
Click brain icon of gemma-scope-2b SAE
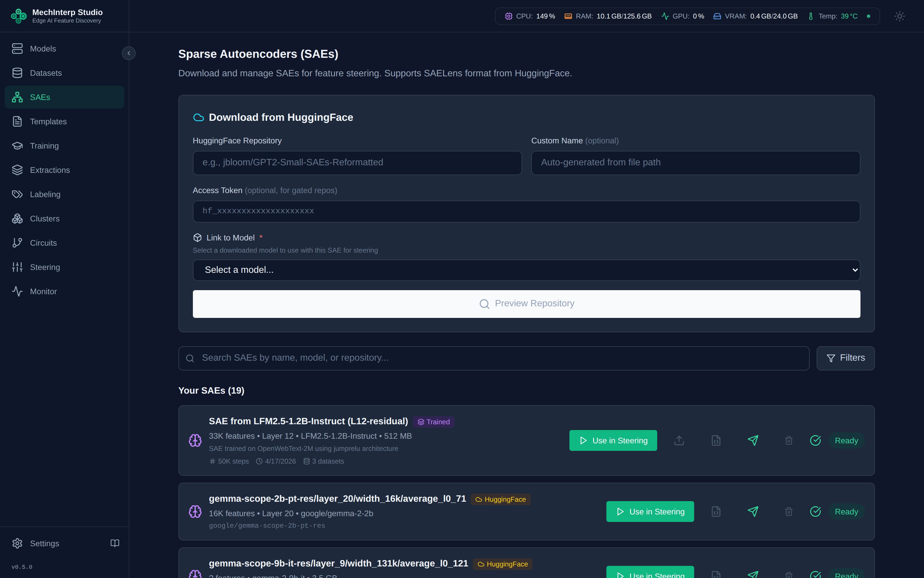[195, 512]
